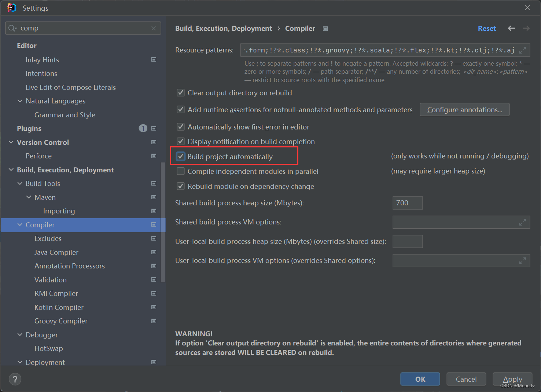Click the IntelliJ IDEA logo in the title bar
Screen dimensions: 541x392
coord(12,8)
